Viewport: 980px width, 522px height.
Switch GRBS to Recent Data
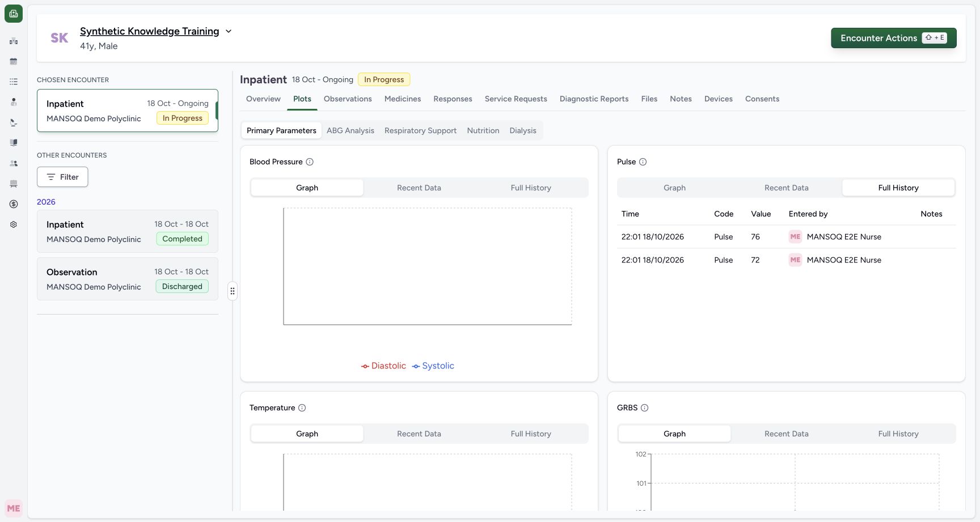point(787,434)
